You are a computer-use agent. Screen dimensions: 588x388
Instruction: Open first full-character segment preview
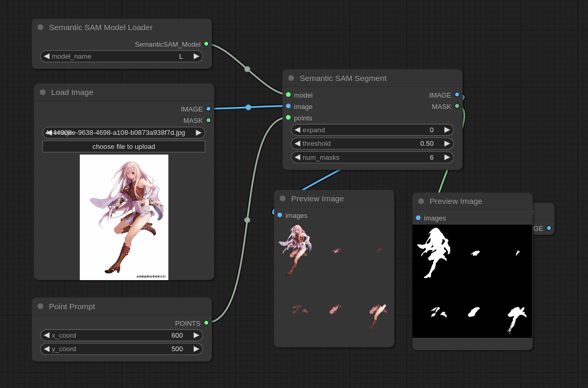pyautogui.click(x=295, y=250)
